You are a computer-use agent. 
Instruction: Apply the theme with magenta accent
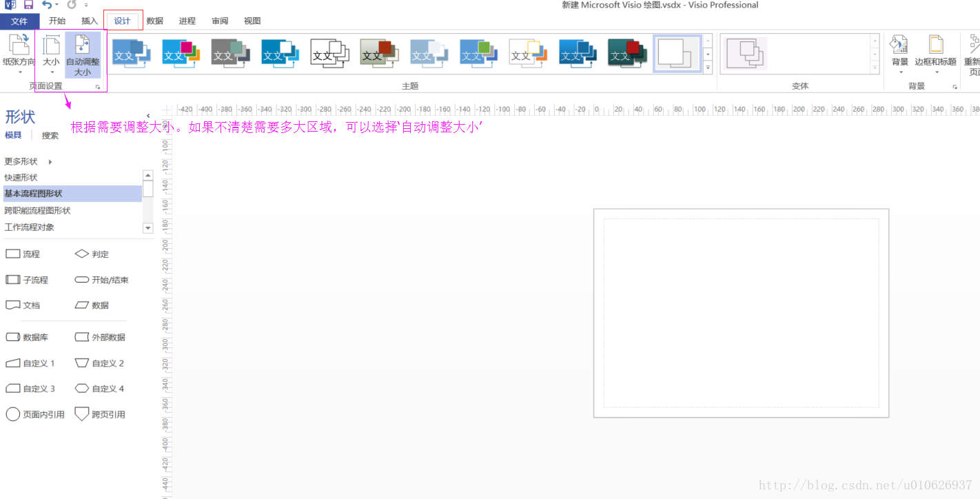coord(181,53)
